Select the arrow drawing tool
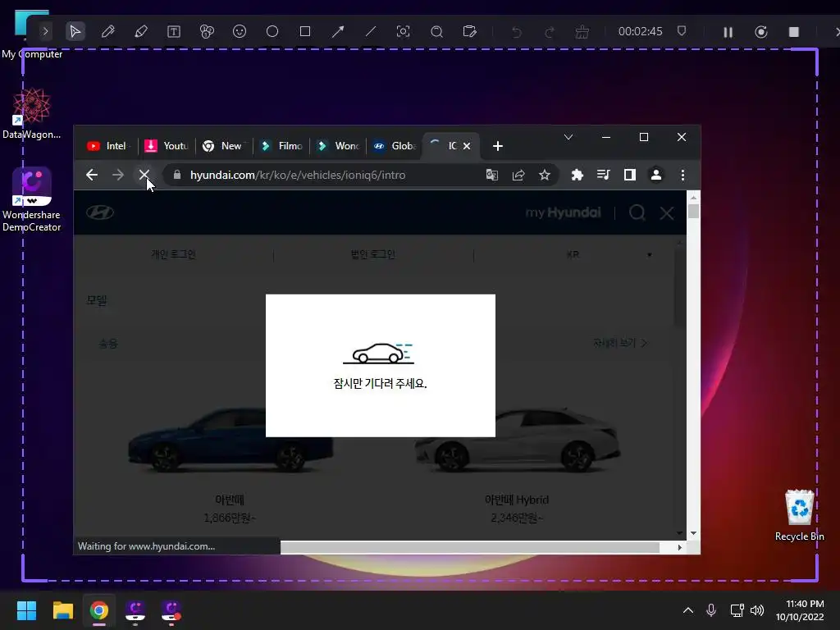Viewport: 840px width, 630px height. [337, 32]
